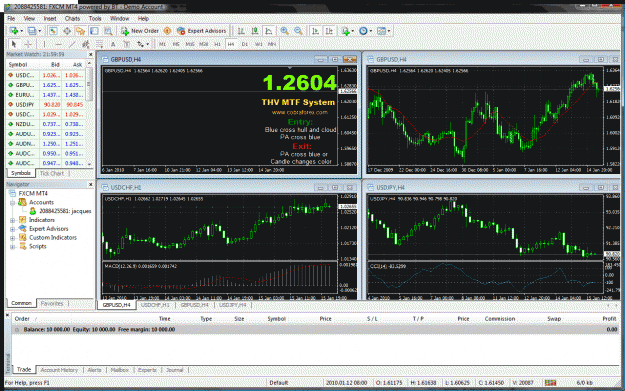Sort orders by the Profit column header
The height and width of the screenshot is (391, 625).
click(609, 318)
